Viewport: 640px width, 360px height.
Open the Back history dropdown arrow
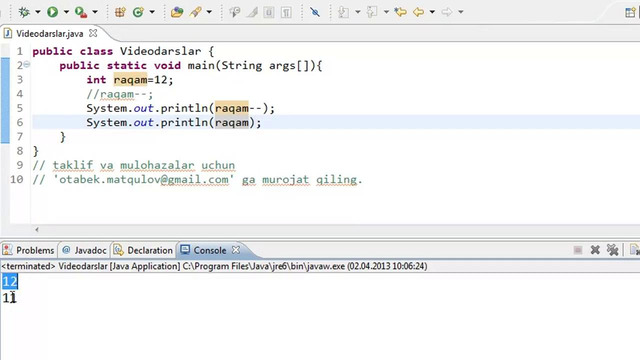coord(432,12)
